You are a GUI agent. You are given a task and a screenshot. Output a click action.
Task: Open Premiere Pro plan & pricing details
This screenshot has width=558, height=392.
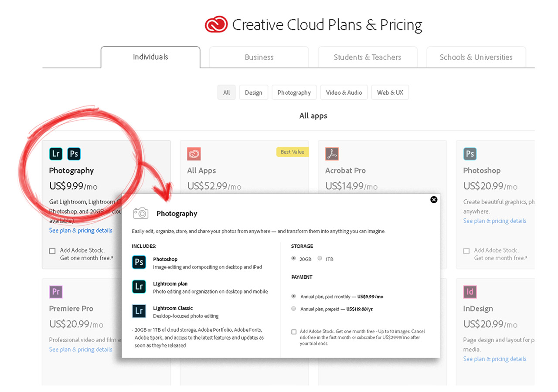click(x=81, y=349)
